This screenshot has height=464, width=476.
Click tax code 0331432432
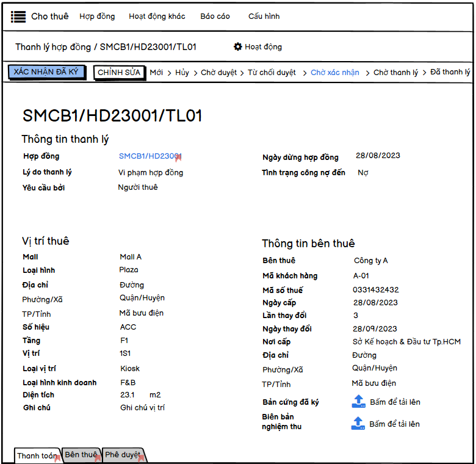[376, 290]
